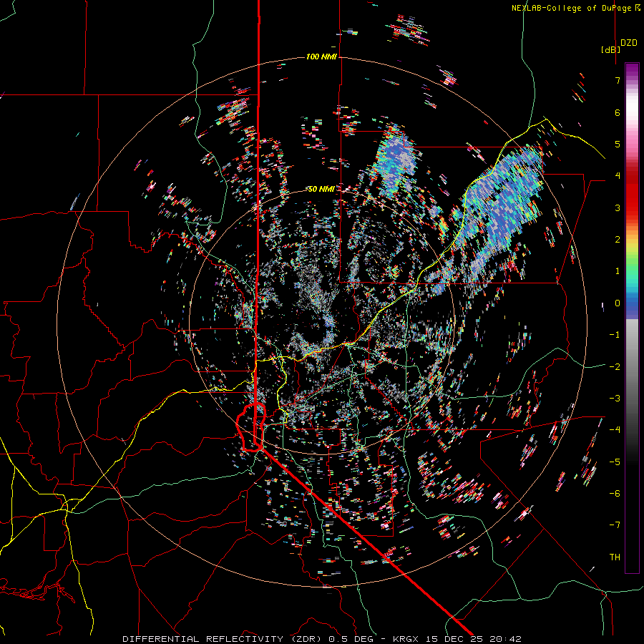Click the -3 dB scale value

click(615, 398)
